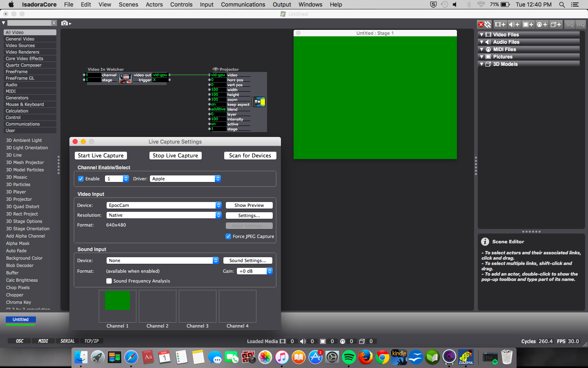Image resolution: width=588 pixels, height=368 pixels.
Task: Open the Gain dropdown showing +0 dB
Action: (255, 271)
